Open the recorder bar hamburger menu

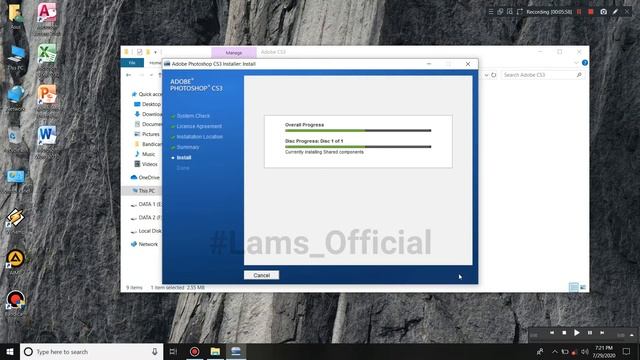point(491,12)
